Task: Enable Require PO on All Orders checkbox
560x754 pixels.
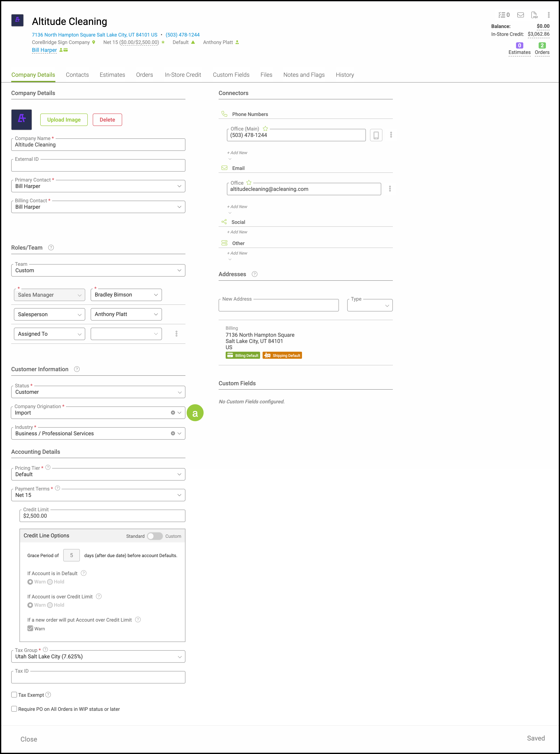Action: (14, 709)
